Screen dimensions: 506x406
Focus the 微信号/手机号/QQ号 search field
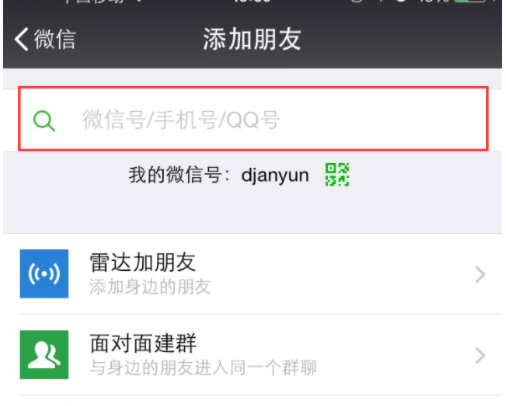pyautogui.click(x=253, y=119)
